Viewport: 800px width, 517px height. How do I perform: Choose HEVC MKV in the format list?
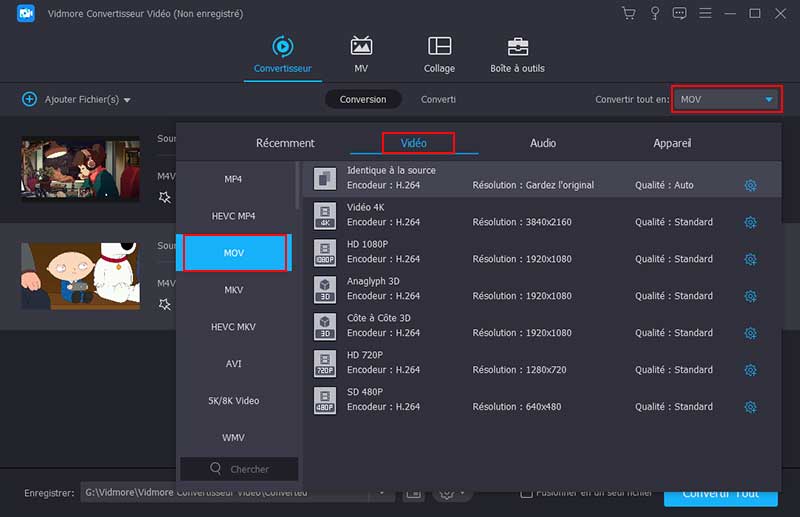pos(233,327)
